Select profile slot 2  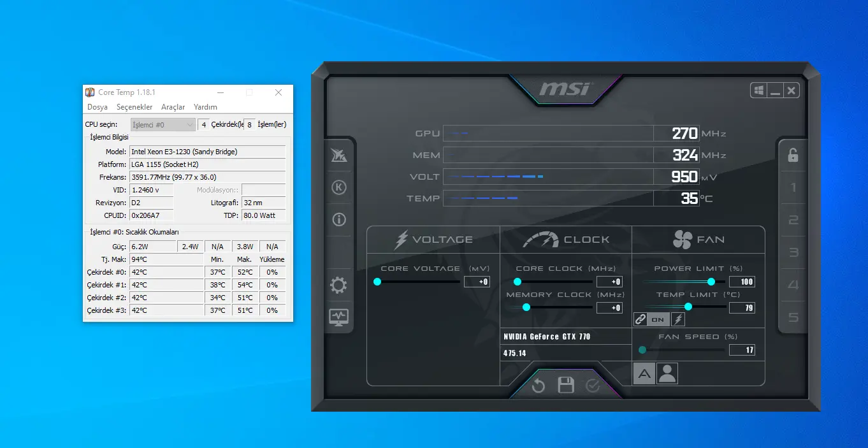[793, 220]
